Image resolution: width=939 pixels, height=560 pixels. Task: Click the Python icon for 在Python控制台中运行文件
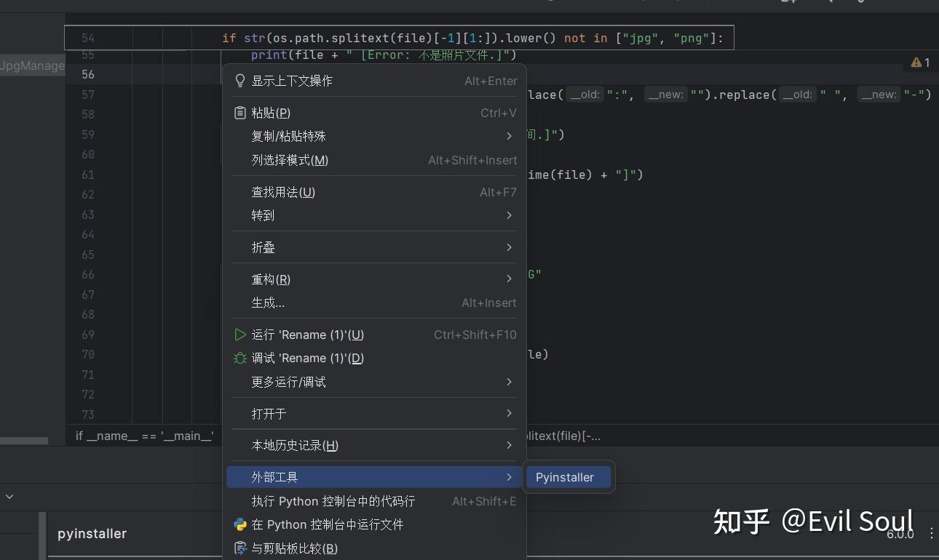240,524
